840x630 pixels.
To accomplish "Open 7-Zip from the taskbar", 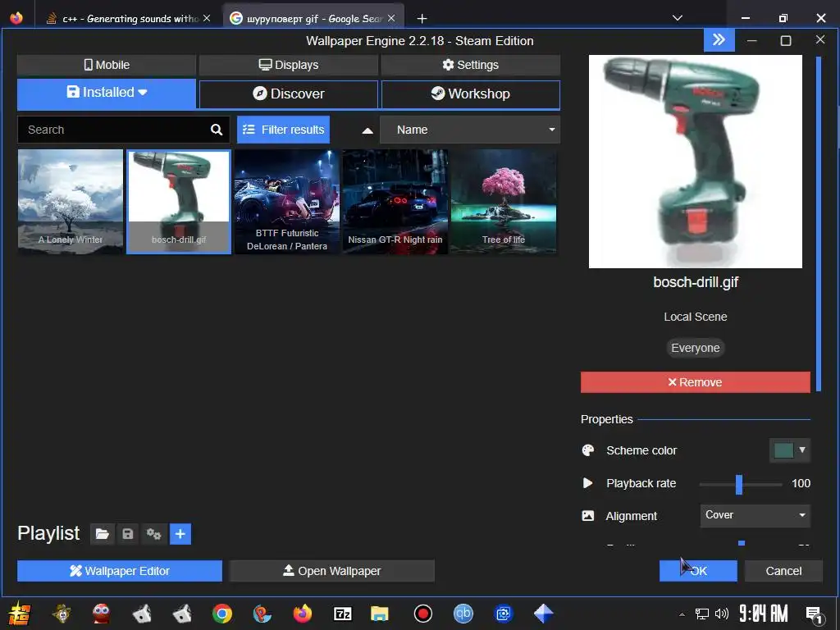I will coord(342,614).
